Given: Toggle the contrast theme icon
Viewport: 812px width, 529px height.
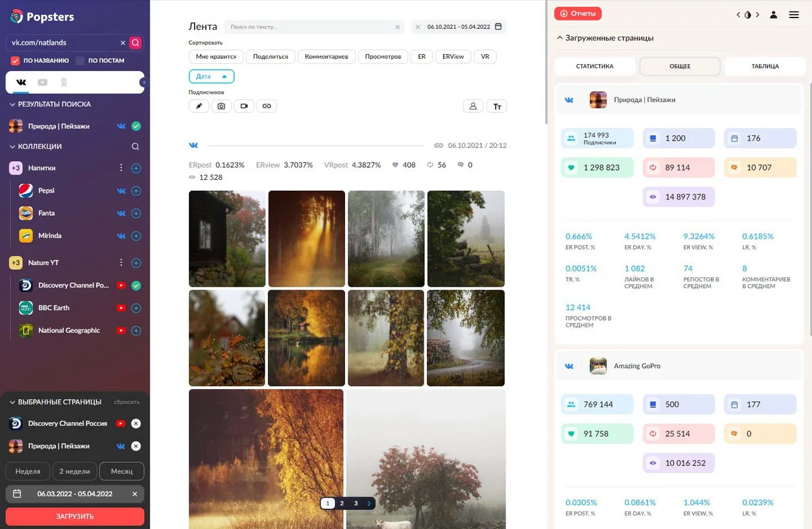Looking at the screenshot, I should click(x=748, y=14).
